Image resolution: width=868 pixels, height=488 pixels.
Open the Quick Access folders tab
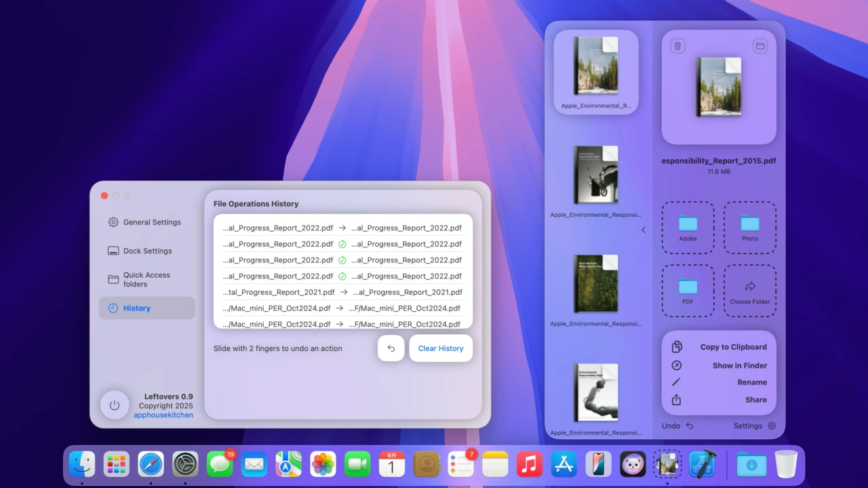[x=146, y=279]
